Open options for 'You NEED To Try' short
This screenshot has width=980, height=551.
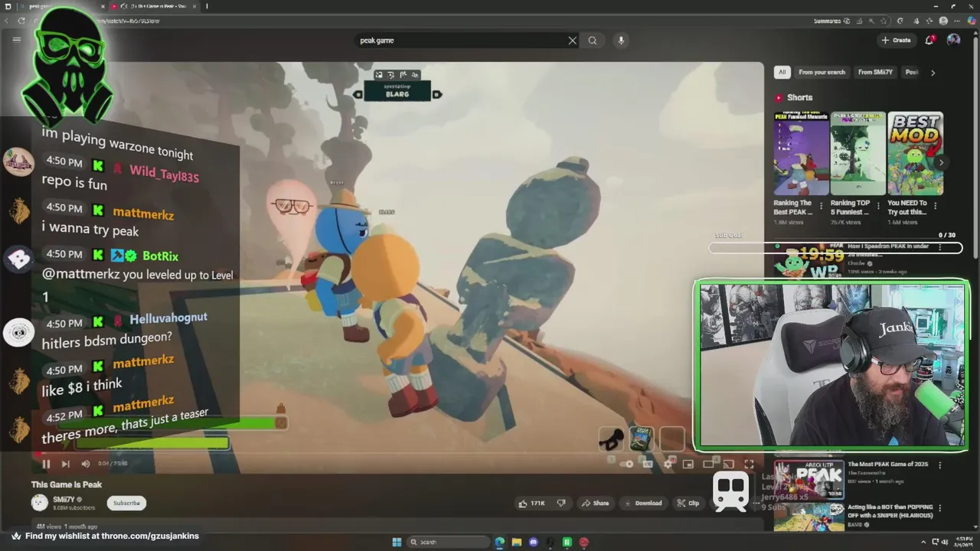[935, 206]
